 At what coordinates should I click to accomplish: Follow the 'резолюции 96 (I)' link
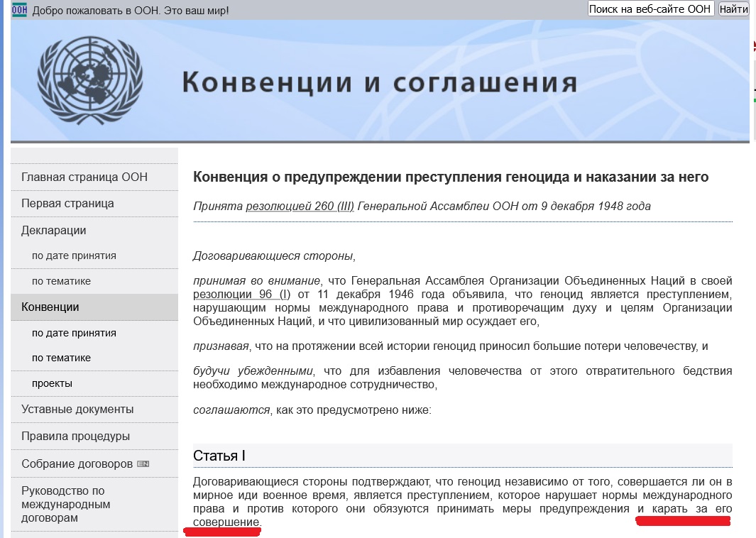tap(241, 294)
